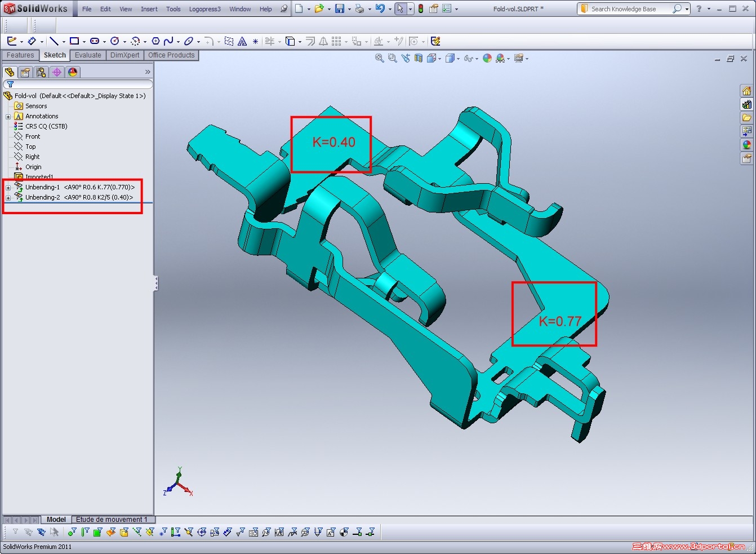Select the Spline sketch tool

click(x=168, y=41)
